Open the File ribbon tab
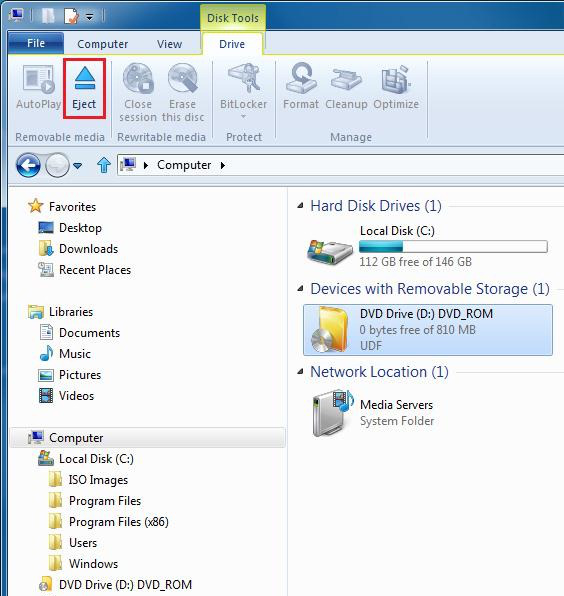Viewport: 564px width, 596px height. (36, 43)
